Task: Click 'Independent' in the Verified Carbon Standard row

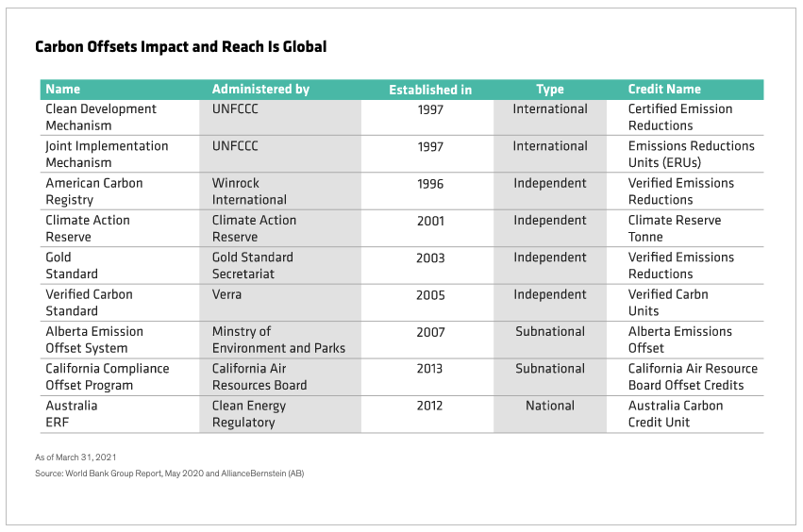Action: pyautogui.click(x=550, y=294)
